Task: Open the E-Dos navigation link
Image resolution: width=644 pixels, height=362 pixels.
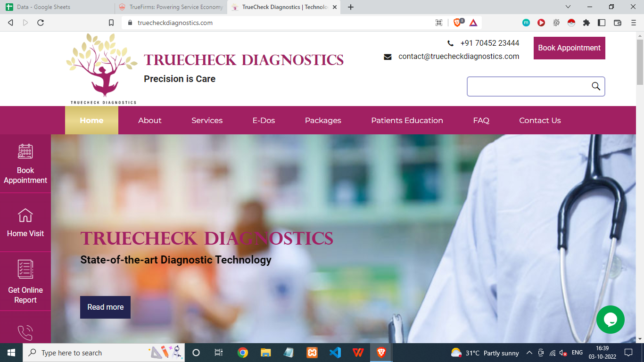Action: [x=264, y=120]
